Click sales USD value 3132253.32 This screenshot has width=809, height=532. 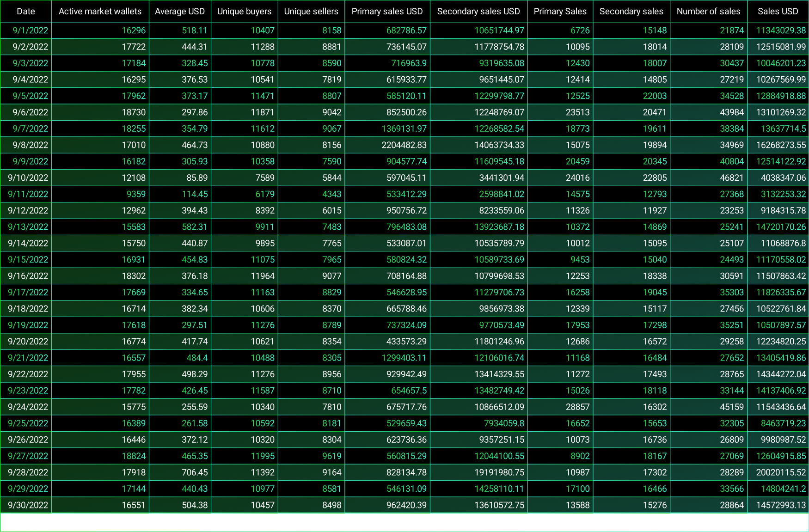tap(778, 194)
